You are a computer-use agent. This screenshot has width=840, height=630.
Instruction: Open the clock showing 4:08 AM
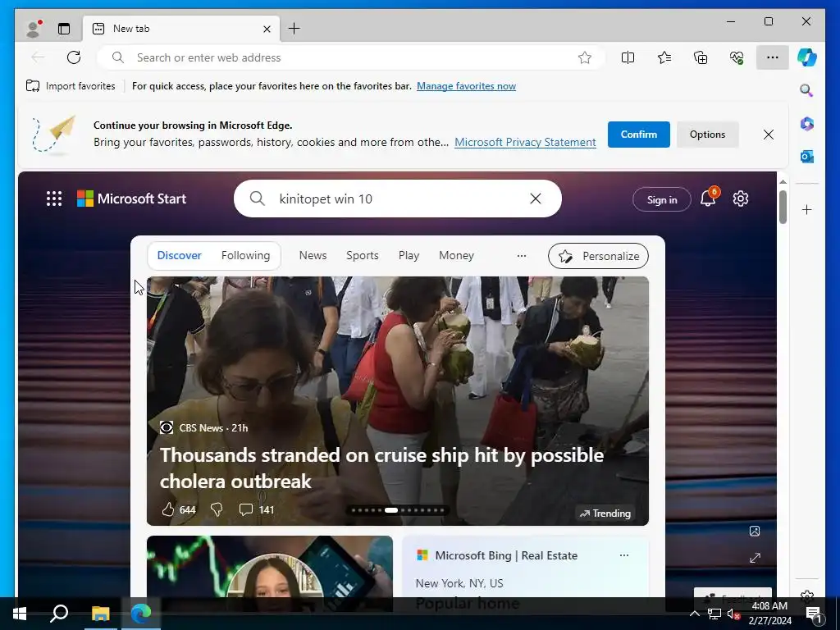(769, 614)
